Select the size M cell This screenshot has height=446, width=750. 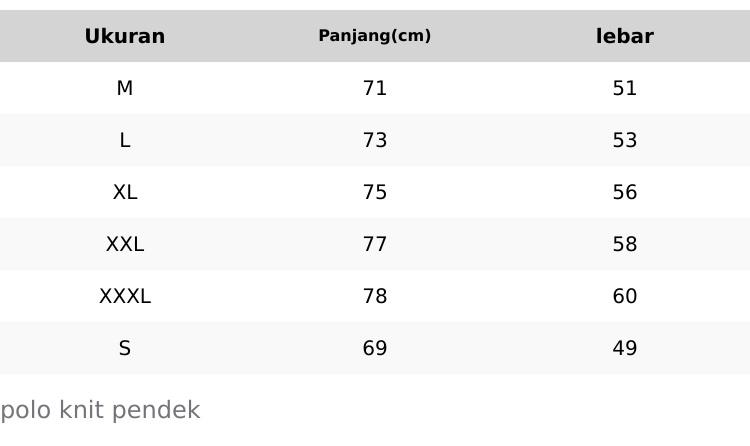[x=125, y=88]
